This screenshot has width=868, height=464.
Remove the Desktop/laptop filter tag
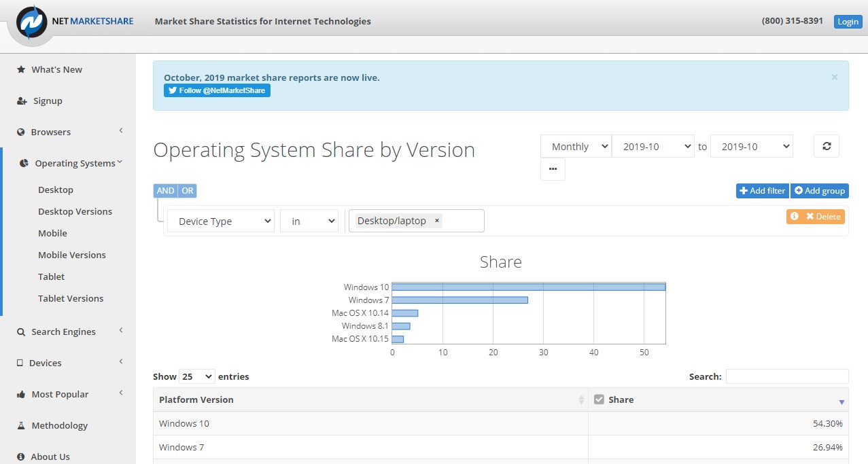click(436, 220)
